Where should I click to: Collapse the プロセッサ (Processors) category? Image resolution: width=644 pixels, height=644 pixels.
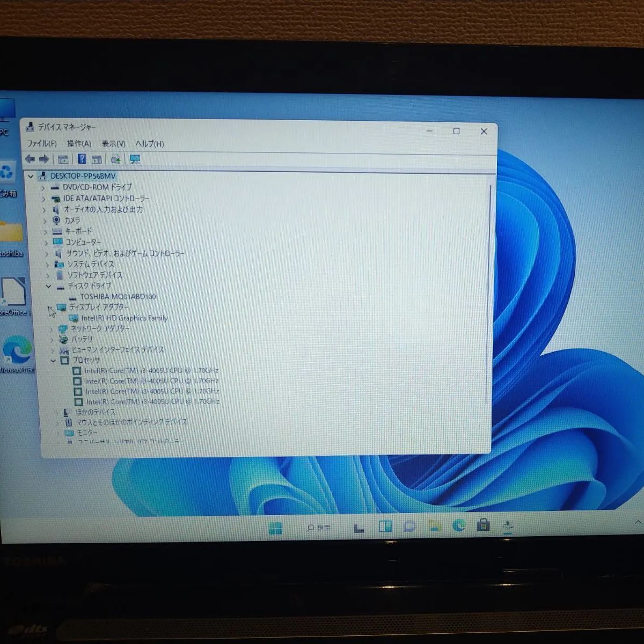click(x=53, y=360)
